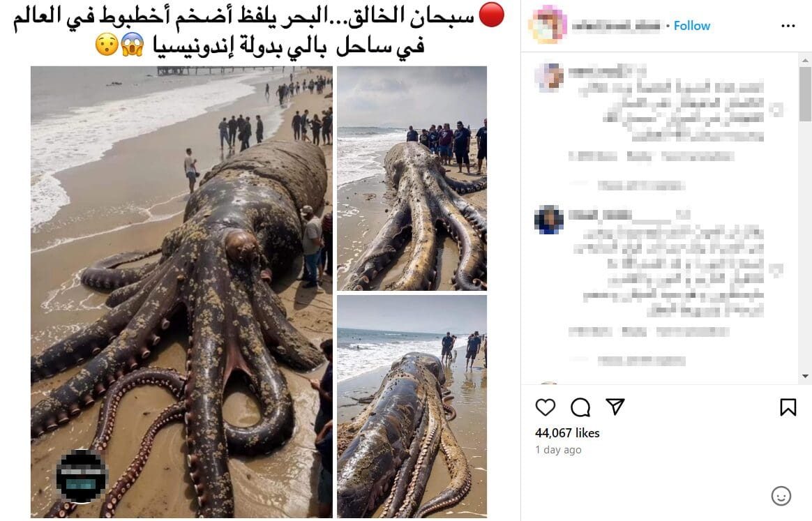Open the three-dot more options menu
The image size is (812, 521).
(788, 26)
